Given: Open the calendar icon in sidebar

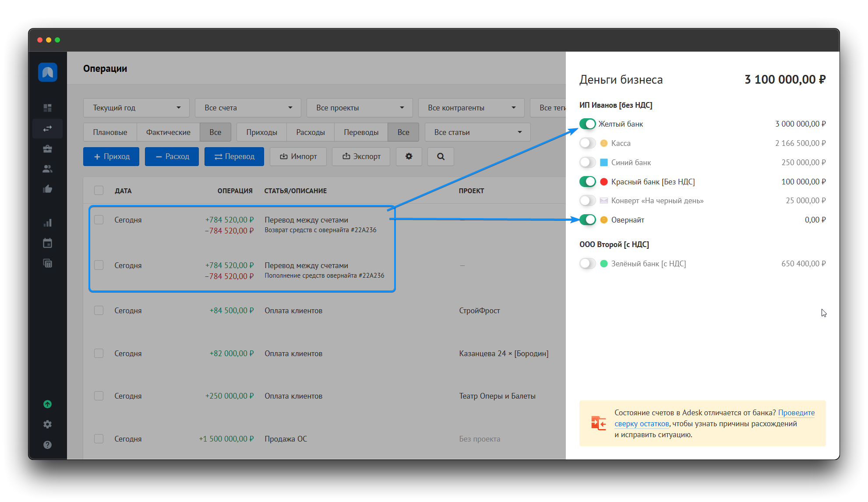Looking at the screenshot, I should click(x=47, y=243).
